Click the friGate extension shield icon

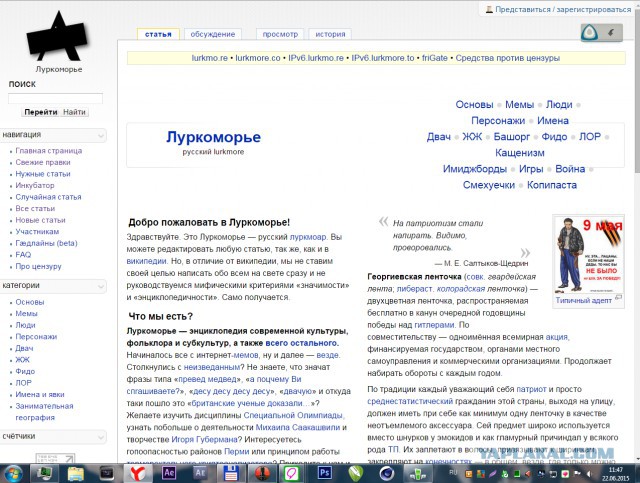coord(589,33)
